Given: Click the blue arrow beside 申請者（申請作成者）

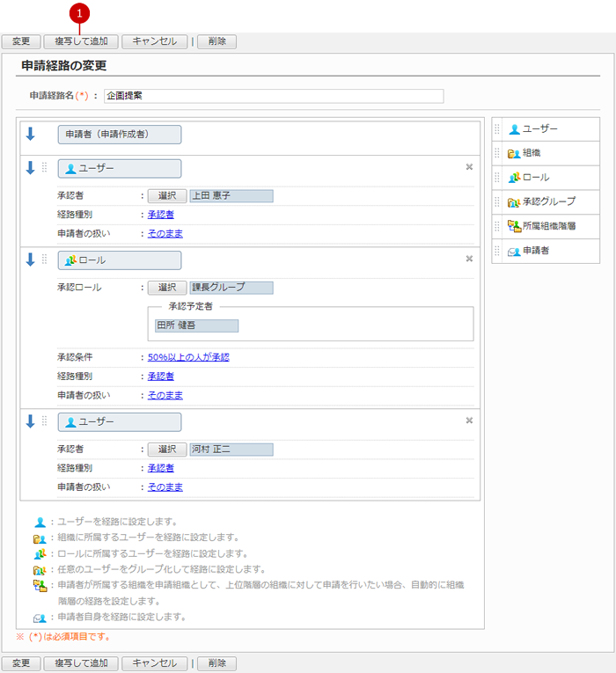Looking at the screenshot, I should pos(30,134).
